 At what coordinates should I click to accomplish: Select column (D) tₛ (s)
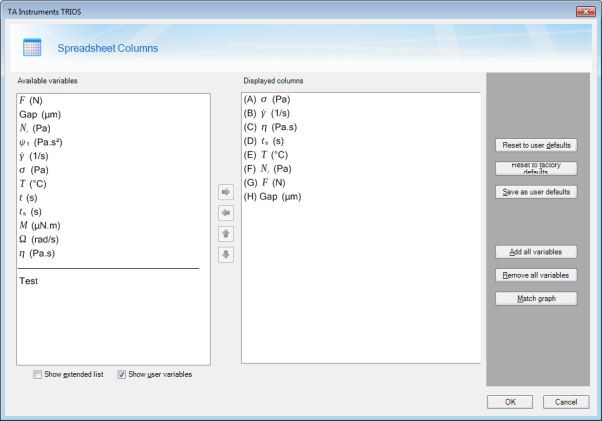pyautogui.click(x=264, y=141)
